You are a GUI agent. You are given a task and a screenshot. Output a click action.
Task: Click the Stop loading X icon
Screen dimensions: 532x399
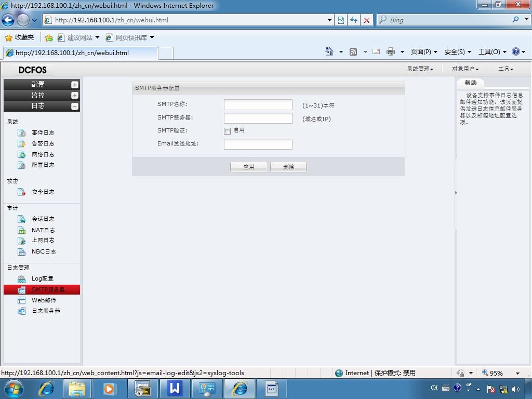point(367,20)
